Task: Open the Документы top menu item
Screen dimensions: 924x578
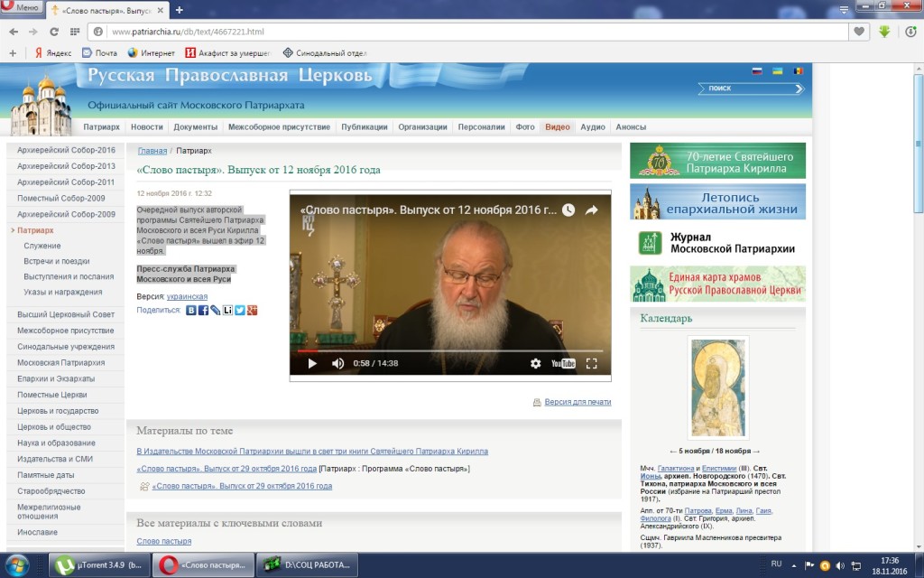Action: click(196, 126)
